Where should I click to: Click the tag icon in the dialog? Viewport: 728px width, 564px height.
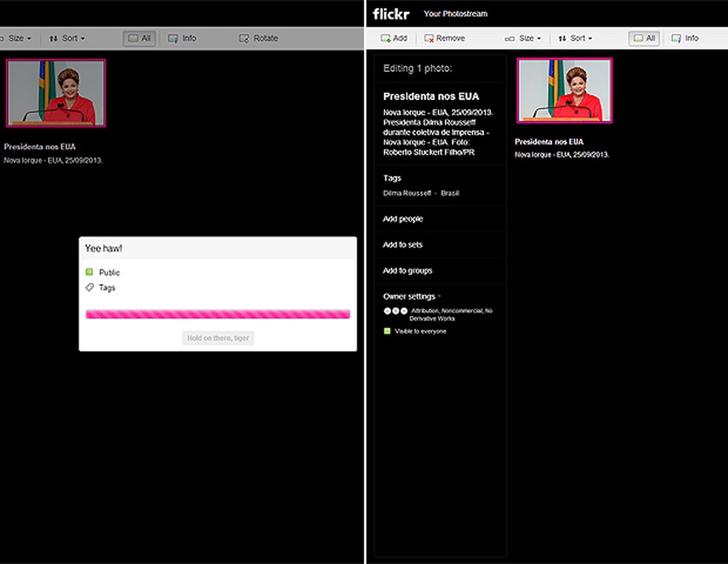tap(90, 288)
